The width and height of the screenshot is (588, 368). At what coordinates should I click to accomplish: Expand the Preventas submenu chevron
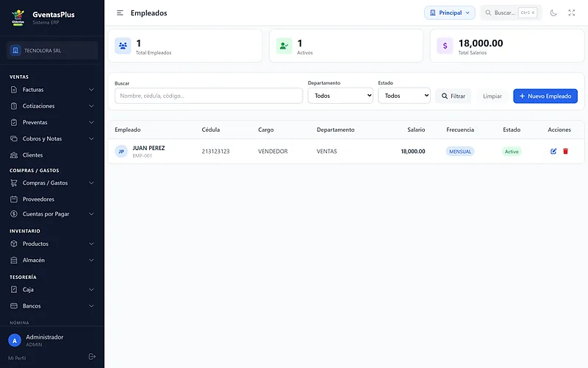(x=91, y=122)
